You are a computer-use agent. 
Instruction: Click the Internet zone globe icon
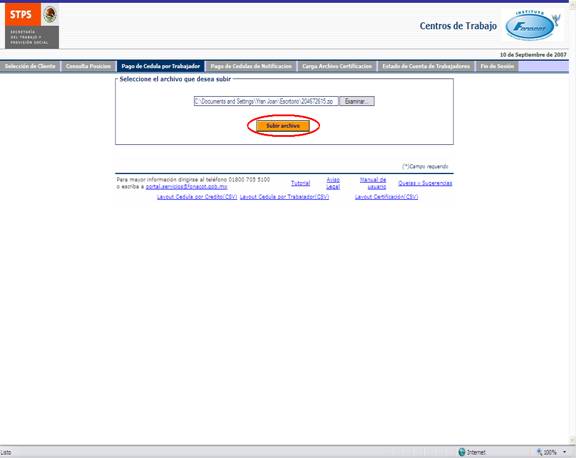tap(462, 452)
